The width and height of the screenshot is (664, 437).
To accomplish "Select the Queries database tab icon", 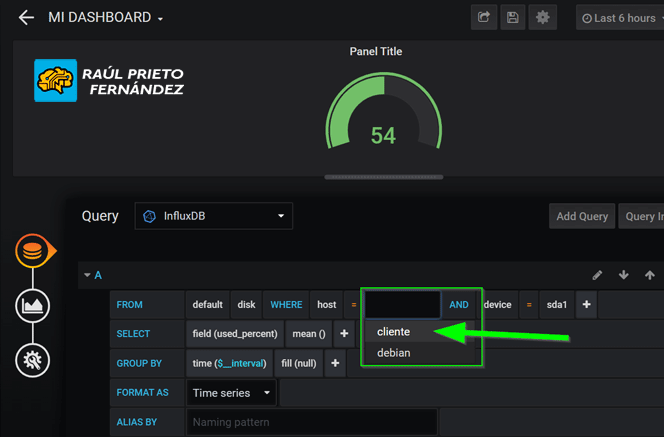I will [x=33, y=251].
